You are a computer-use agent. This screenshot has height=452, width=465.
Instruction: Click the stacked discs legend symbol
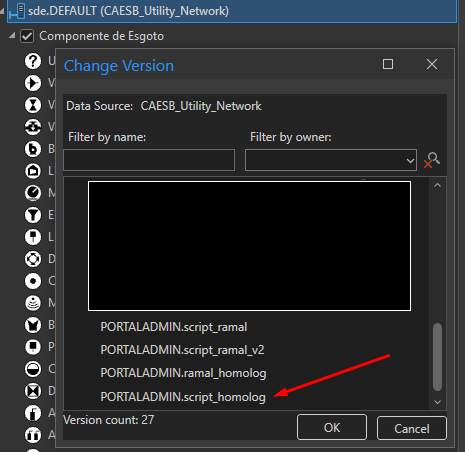click(x=33, y=303)
